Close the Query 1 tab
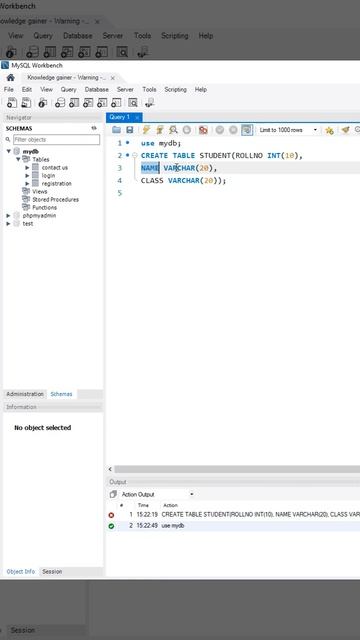 (x=137, y=118)
